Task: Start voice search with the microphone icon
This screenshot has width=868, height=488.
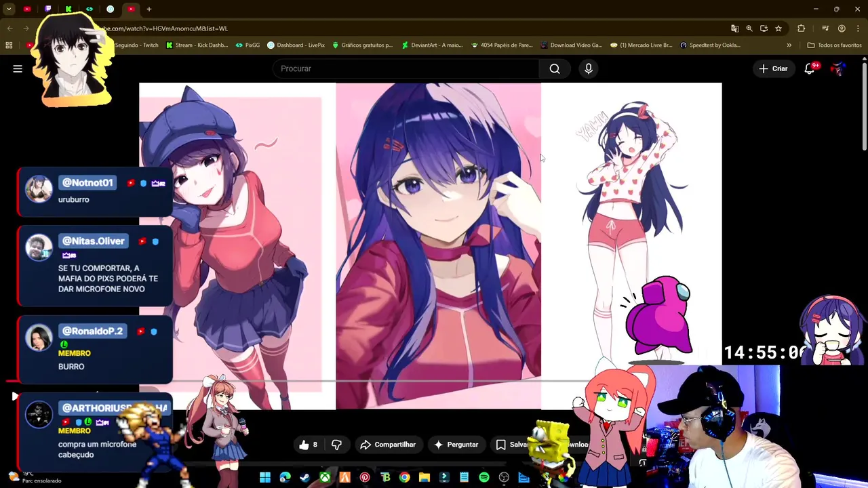Action: tap(589, 68)
